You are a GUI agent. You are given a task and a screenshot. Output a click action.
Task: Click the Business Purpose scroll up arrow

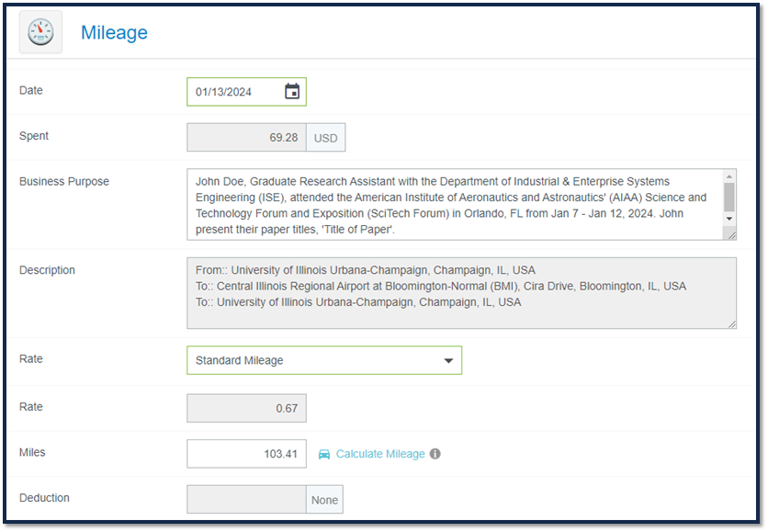tap(728, 176)
